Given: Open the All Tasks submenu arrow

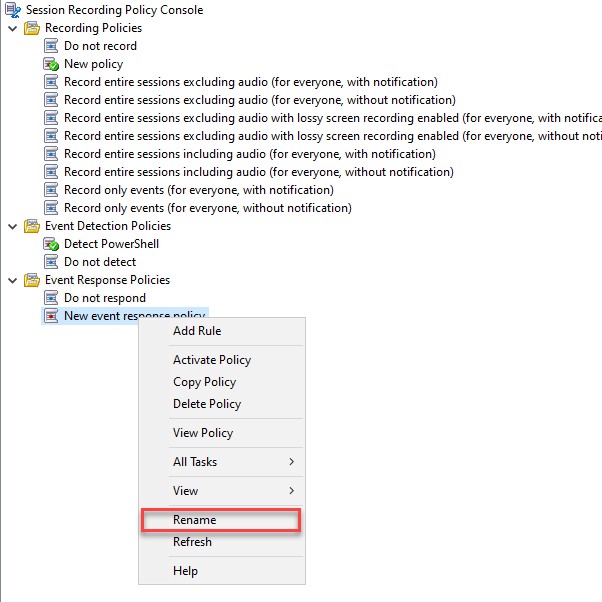Looking at the screenshot, I should (x=291, y=462).
